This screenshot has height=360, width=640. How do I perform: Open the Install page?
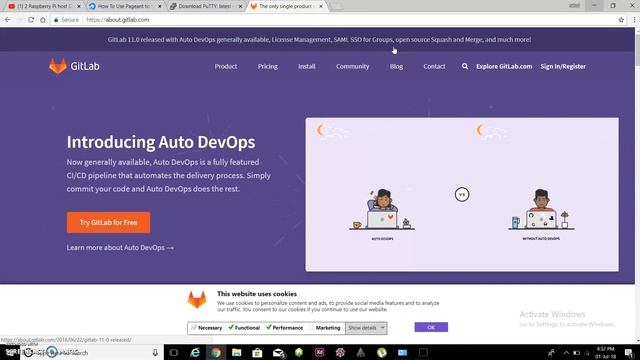click(307, 66)
